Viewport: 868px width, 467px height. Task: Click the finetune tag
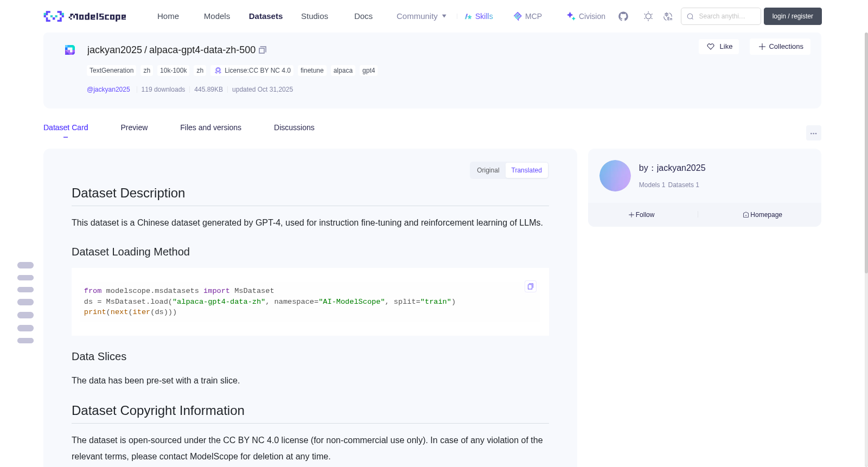tap(312, 71)
